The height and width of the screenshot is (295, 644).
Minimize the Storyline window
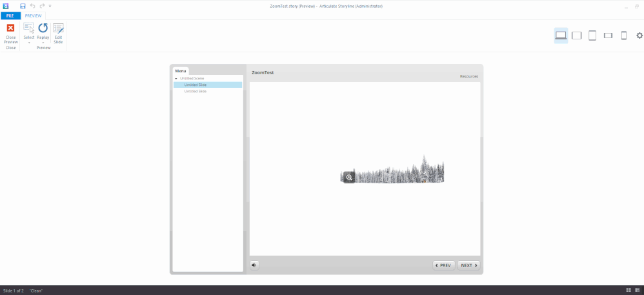pos(625,6)
